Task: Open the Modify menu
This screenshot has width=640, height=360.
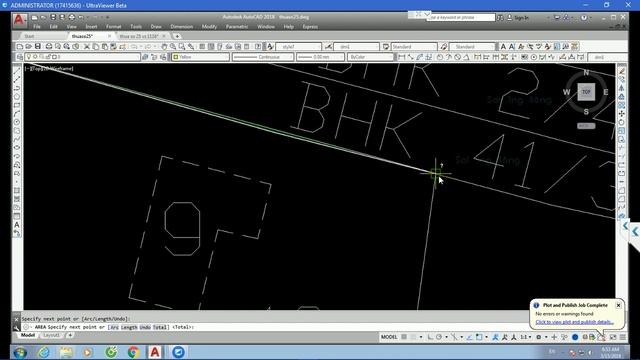Action: 209,27
